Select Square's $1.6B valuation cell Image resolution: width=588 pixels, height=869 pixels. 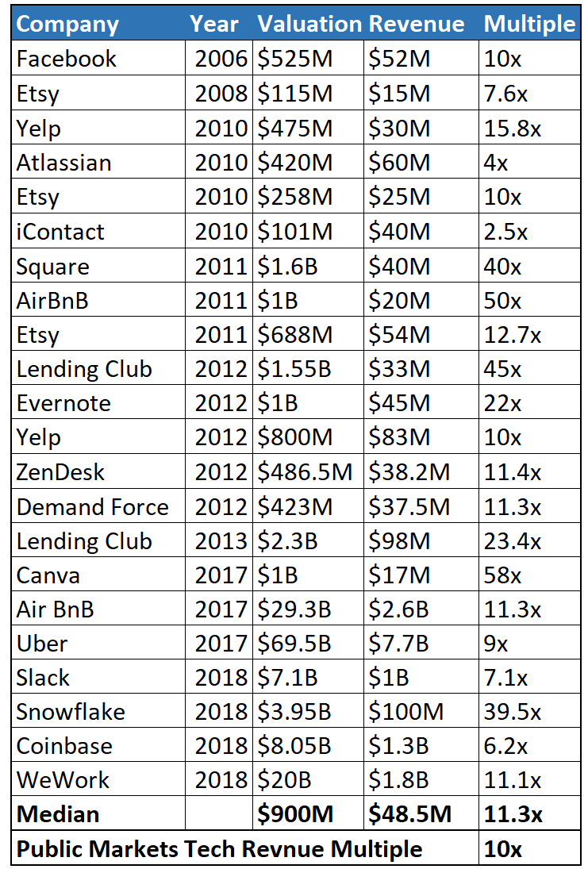pos(287,266)
